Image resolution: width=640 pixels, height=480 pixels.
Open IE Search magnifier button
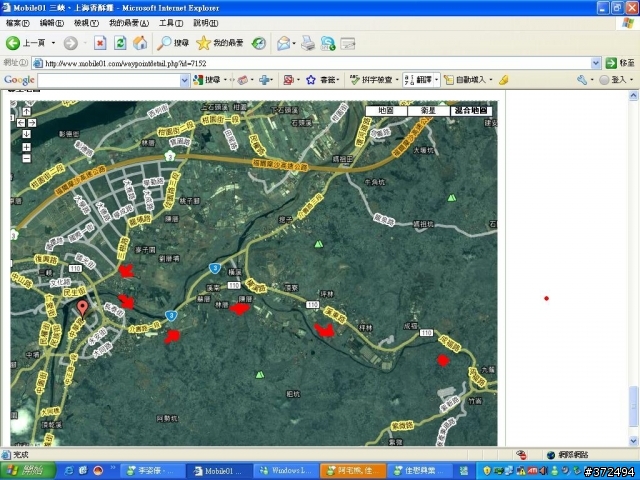[x=173, y=43]
